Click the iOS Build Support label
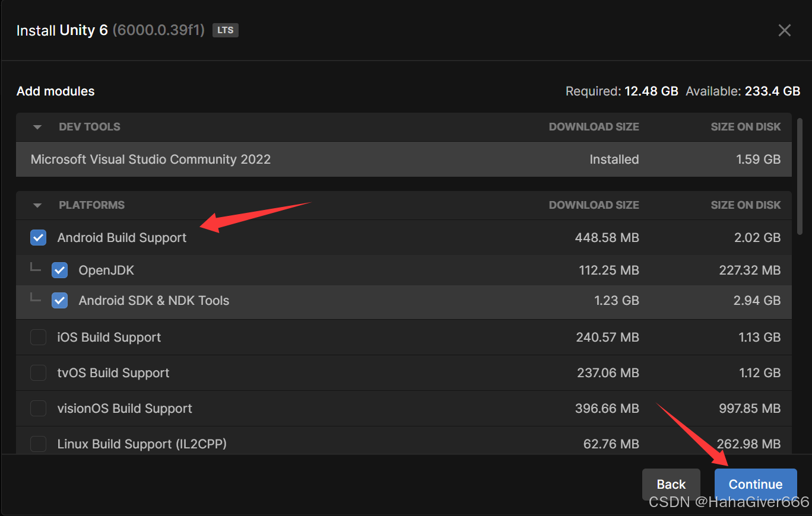The height and width of the screenshot is (516, 812). point(109,337)
